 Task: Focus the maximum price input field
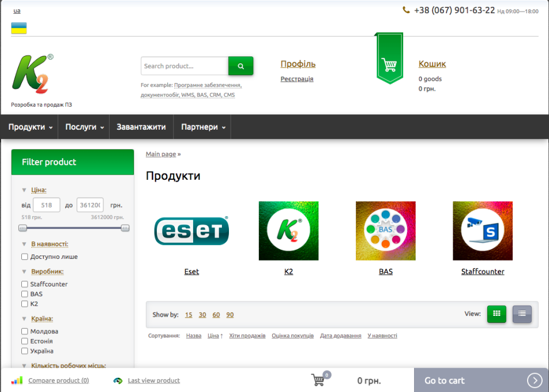click(90, 205)
